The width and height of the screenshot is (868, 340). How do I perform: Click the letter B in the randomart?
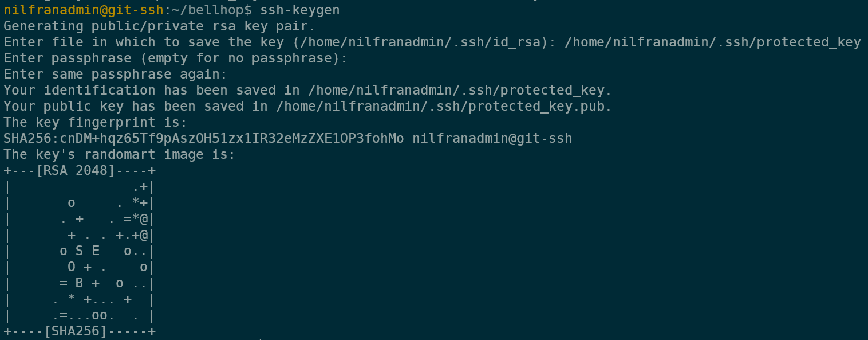[79, 283]
